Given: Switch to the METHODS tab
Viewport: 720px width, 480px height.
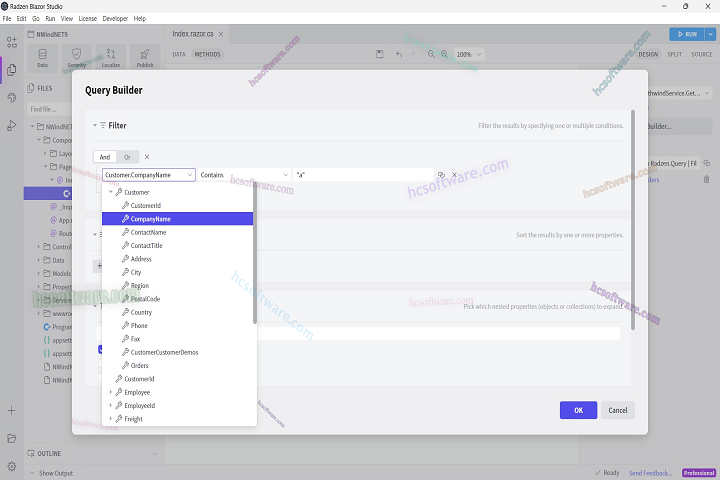Looking at the screenshot, I should pos(208,54).
